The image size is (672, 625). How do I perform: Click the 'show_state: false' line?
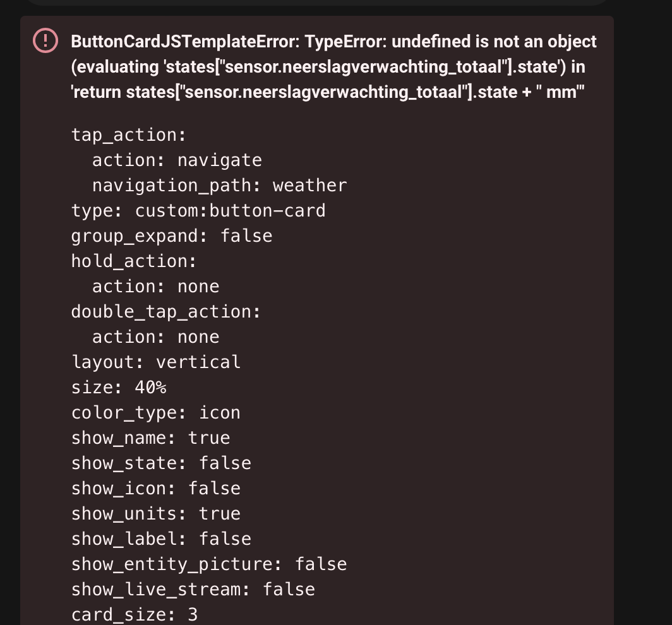(161, 463)
